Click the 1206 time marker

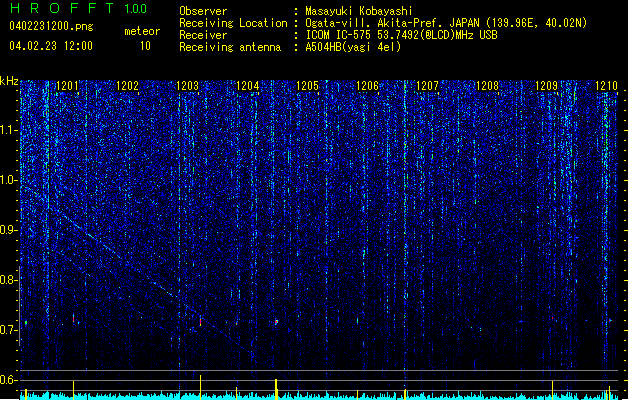pos(367,86)
